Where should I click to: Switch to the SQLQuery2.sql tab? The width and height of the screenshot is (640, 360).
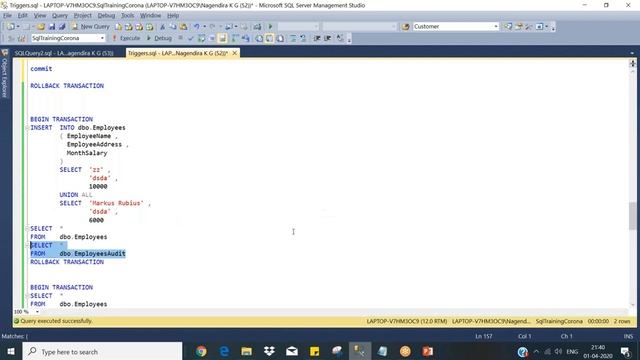click(64, 53)
